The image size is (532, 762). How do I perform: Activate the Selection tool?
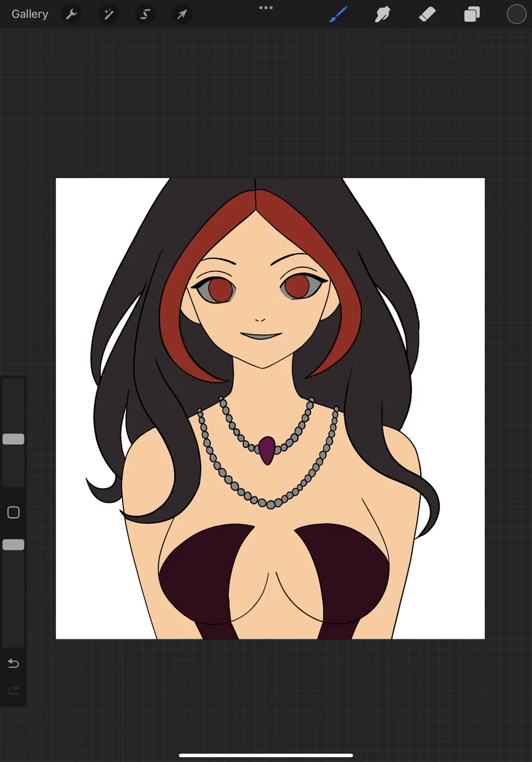tap(145, 14)
